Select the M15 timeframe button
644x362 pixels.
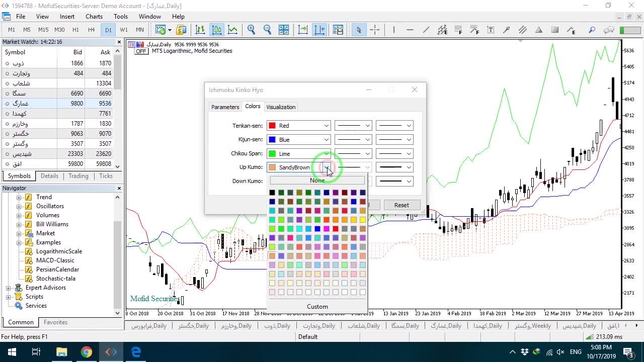(43, 30)
